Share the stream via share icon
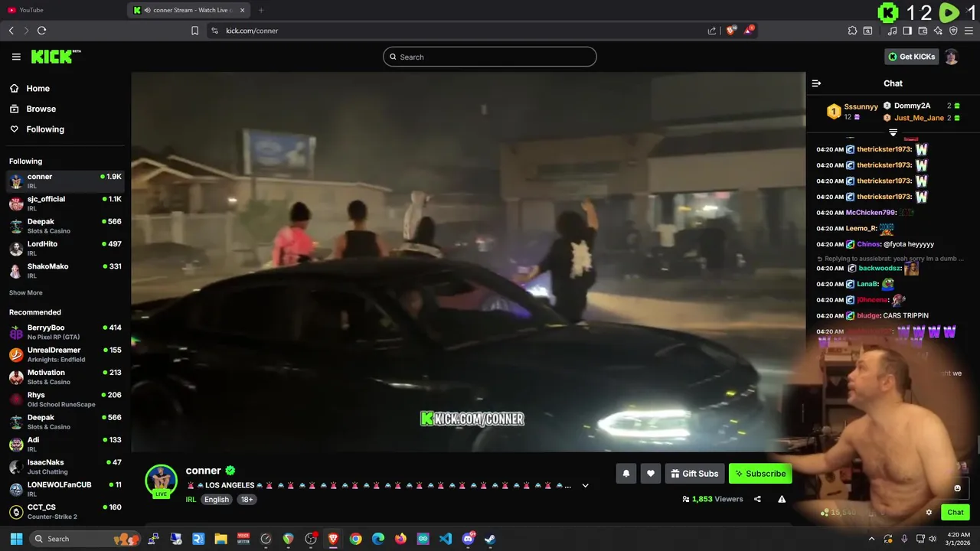The image size is (980, 551). (757, 499)
